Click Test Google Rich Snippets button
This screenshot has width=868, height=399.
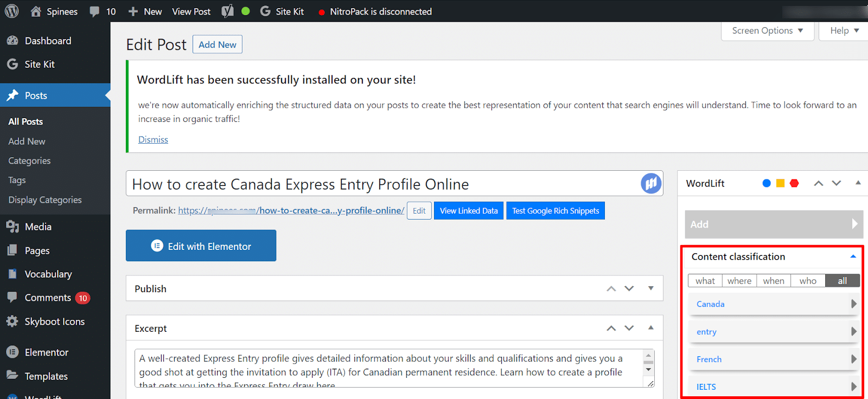tap(556, 211)
